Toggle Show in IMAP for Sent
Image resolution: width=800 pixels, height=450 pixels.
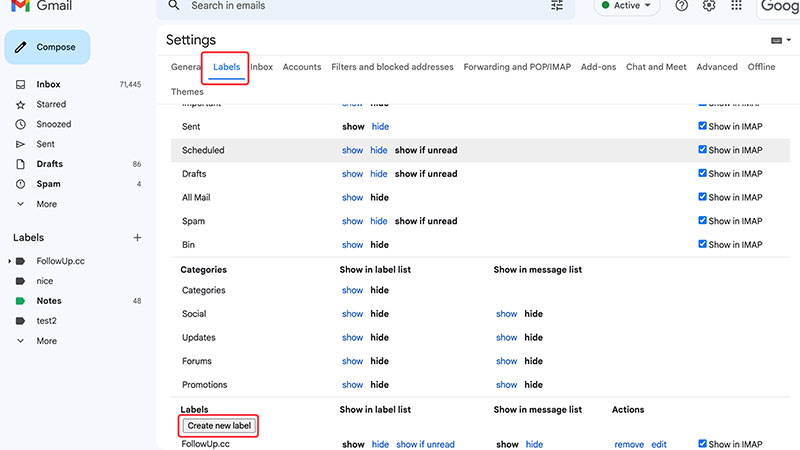[703, 126]
